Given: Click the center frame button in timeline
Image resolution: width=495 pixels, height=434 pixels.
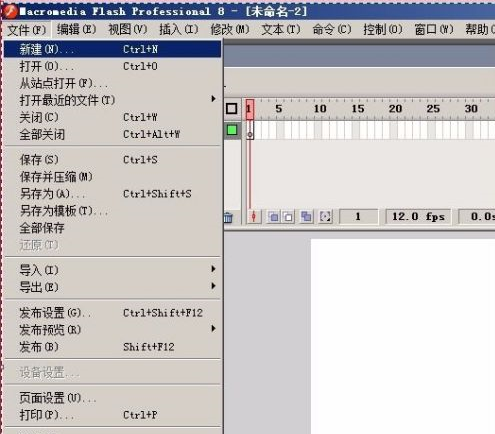Looking at the screenshot, I should [254, 217].
